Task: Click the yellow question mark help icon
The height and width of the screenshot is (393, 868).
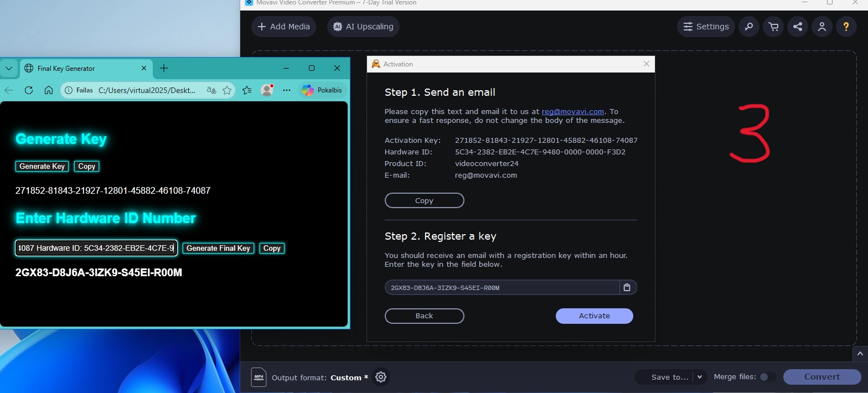Action: [846, 27]
